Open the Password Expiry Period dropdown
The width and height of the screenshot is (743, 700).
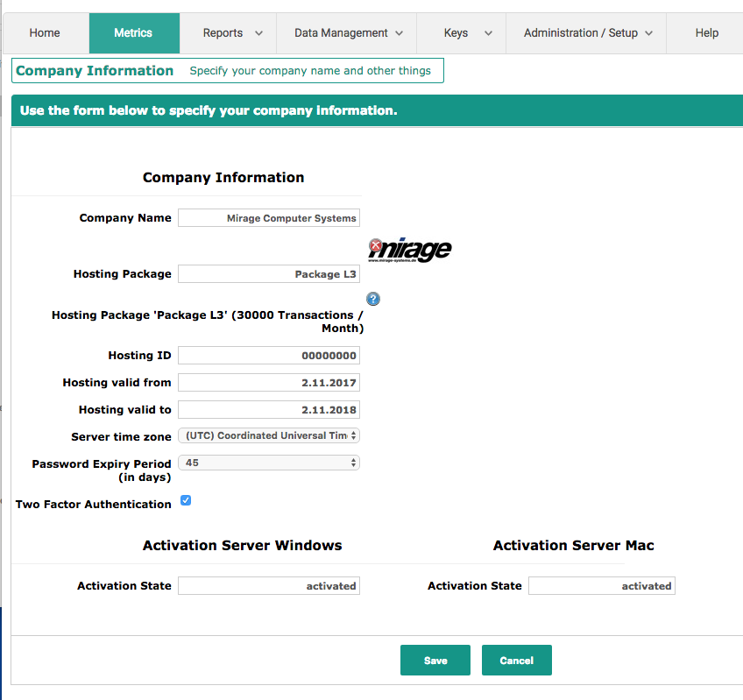268,463
